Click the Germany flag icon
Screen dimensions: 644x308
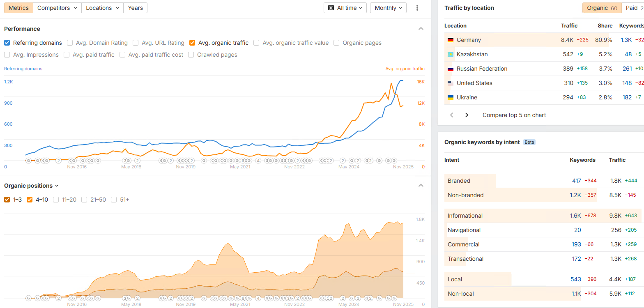pyautogui.click(x=451, y=40)
